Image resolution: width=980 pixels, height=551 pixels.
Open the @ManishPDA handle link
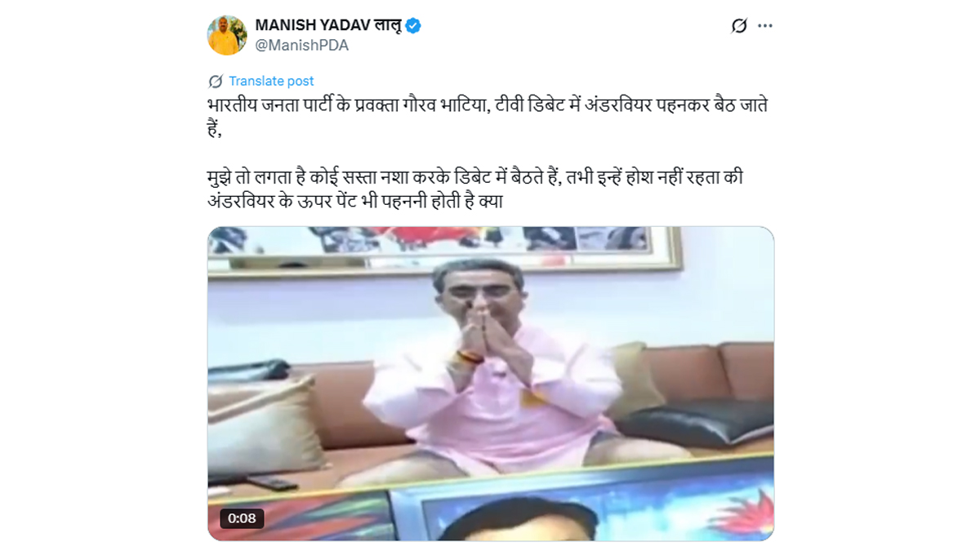[x=302, y=46]
